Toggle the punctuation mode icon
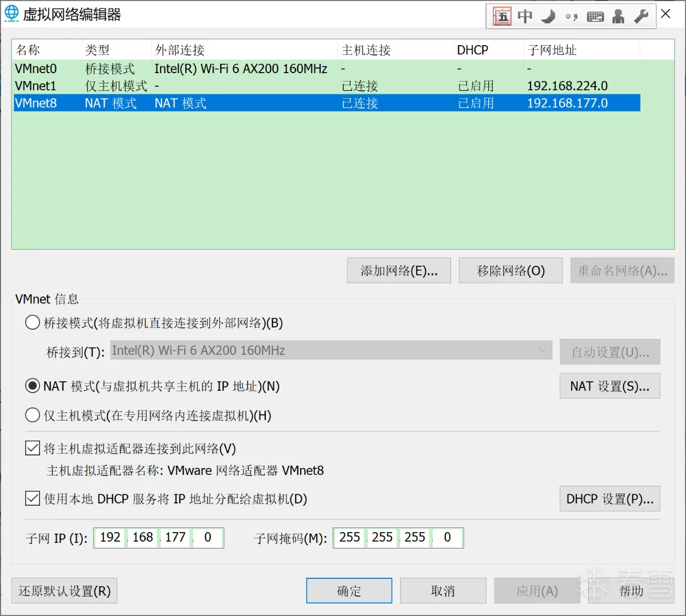This screenshot has height=616, width=686. 571,17
